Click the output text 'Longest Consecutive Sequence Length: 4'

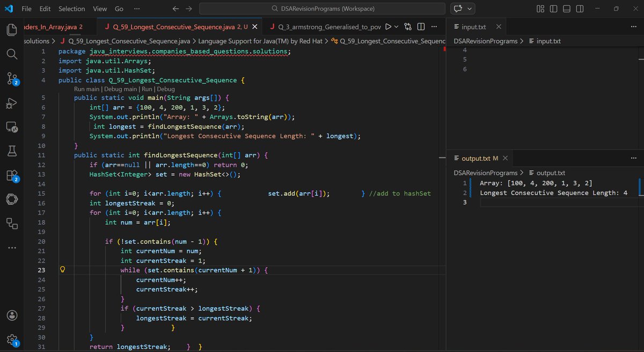click(554, 193)
